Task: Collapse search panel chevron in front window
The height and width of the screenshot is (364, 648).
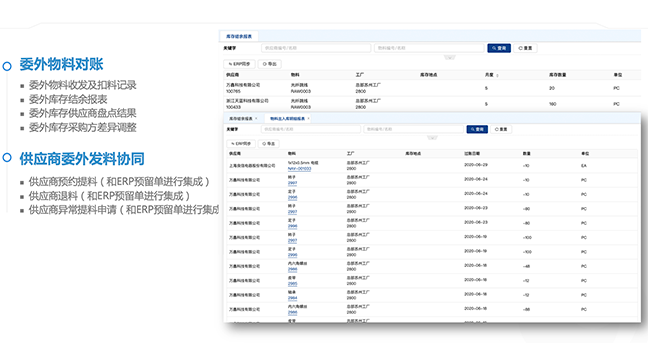Action: [x=432, y=138]
